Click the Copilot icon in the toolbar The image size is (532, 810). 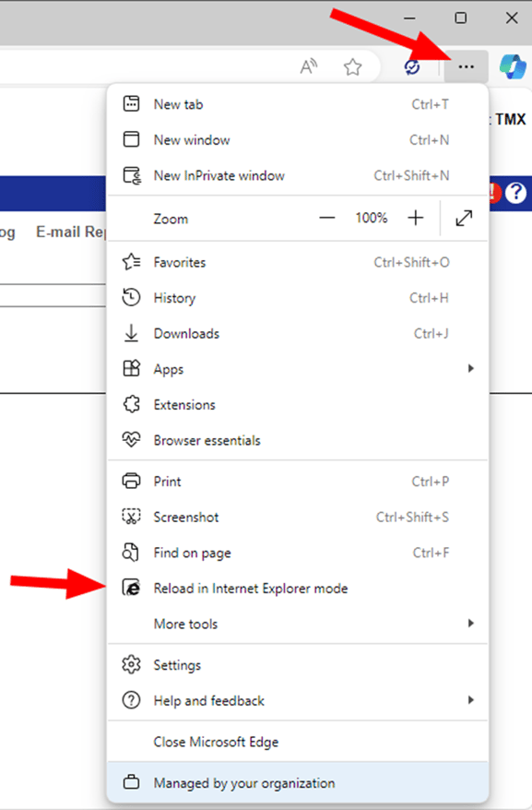(513, 66)
